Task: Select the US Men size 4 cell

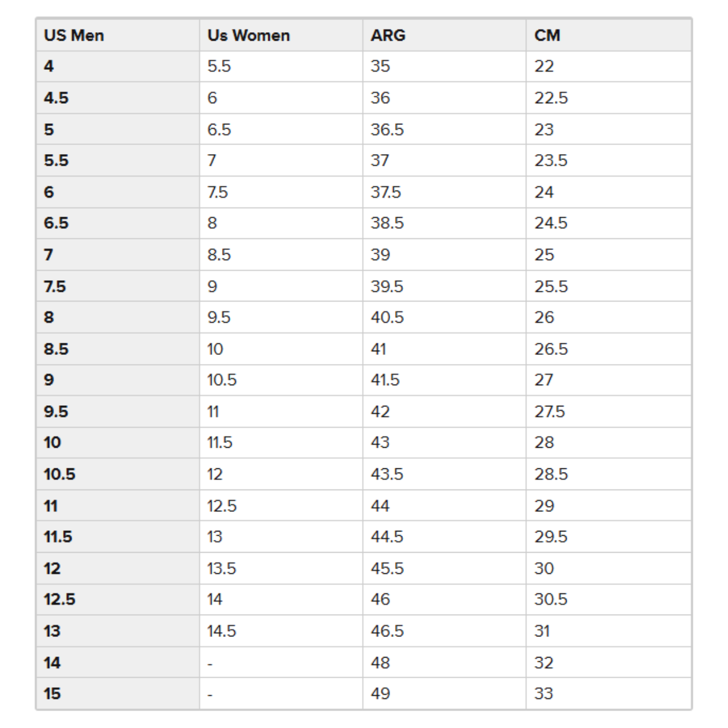Action: tap(118, 67)
